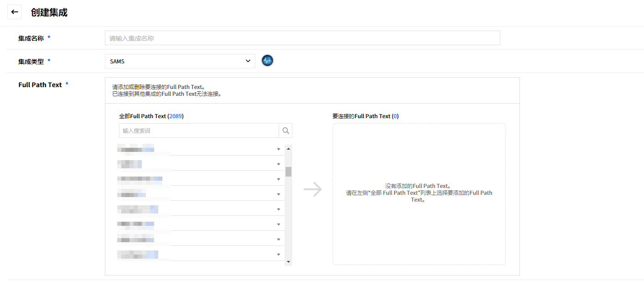Screen dimensions: 644x281
Task: Click the round SAMS pulse icon
Action: [267, 61]
